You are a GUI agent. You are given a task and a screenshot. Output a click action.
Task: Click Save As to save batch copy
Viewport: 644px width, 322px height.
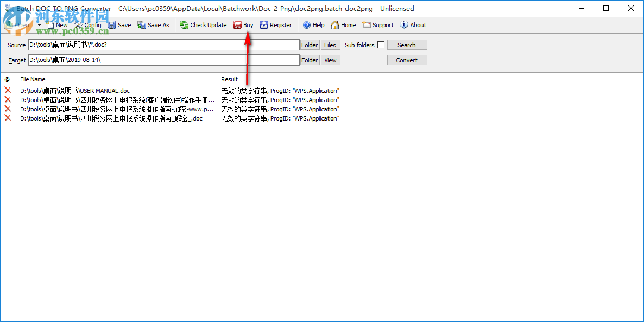[x=153, y=24]
